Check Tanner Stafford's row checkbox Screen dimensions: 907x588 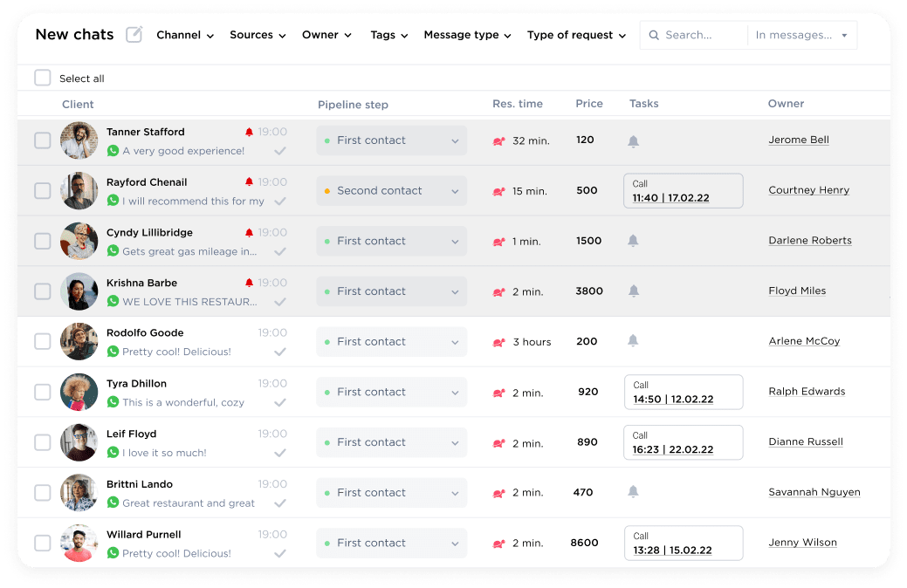pos(42,140)
